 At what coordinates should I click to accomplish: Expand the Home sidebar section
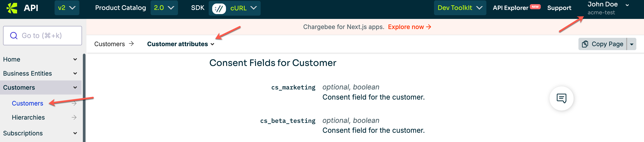coord(75,59)
